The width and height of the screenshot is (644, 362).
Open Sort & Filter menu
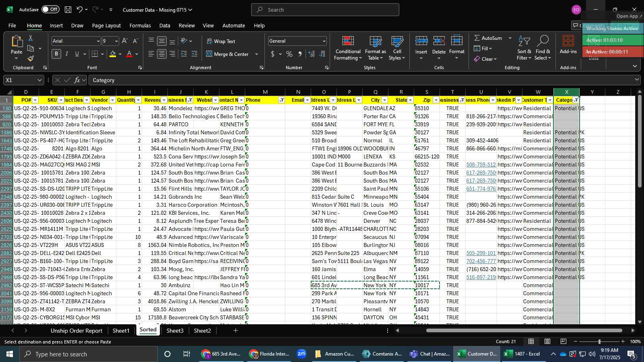(524, 48)
